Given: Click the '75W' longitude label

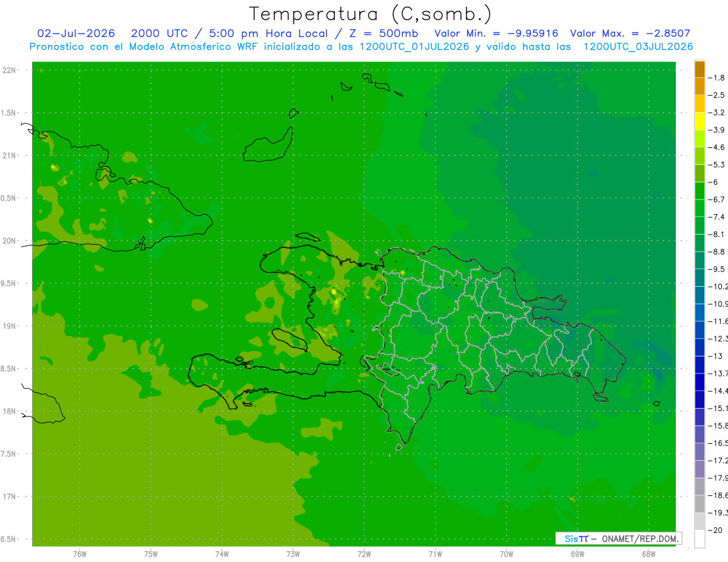Looking at the screenshot, I should (151, 554).
